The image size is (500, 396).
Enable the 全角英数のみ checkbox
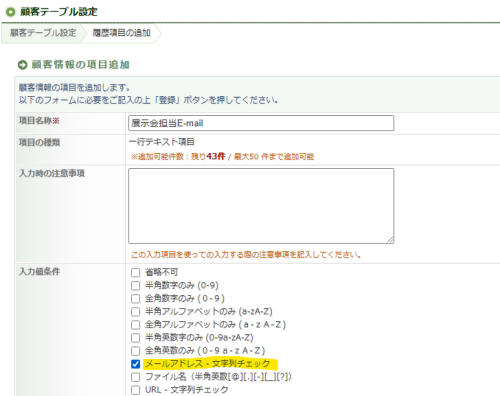click(x=135, y=351)
